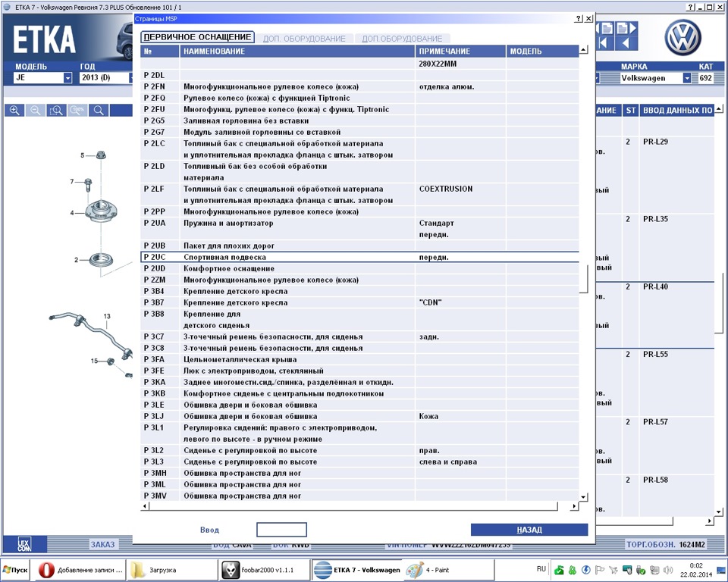Select the zoom-to-region magnifier tool
This screenshot has width=728, height=582.
click(56, 110)
